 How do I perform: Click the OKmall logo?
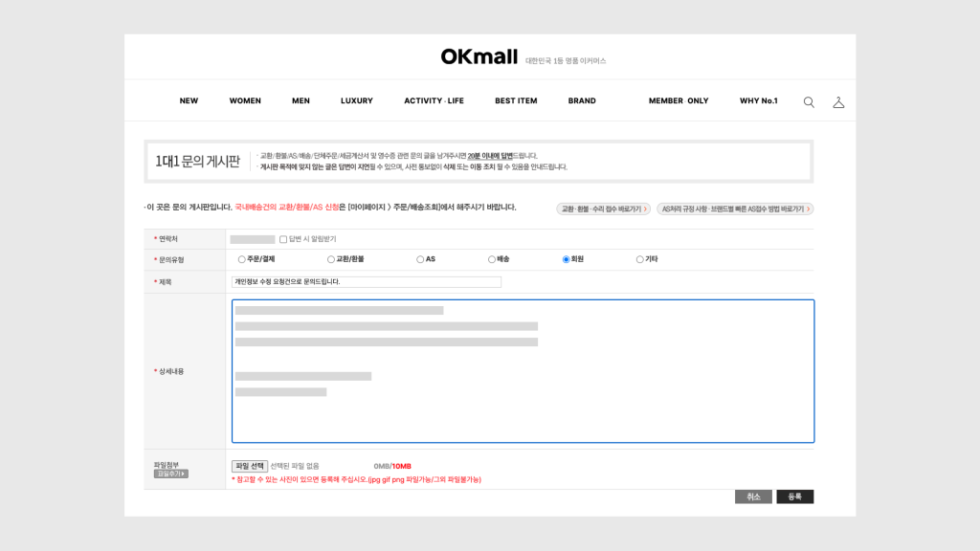479,56
